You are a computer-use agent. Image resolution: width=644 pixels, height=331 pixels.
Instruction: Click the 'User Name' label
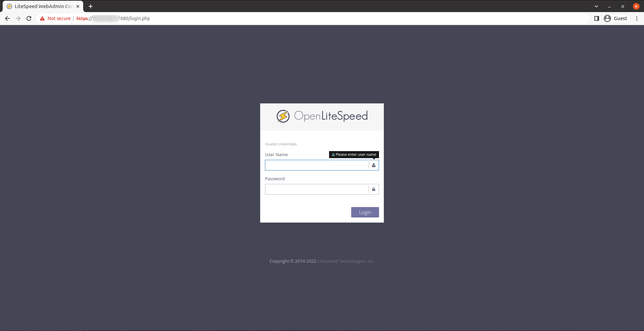point(276,154)
